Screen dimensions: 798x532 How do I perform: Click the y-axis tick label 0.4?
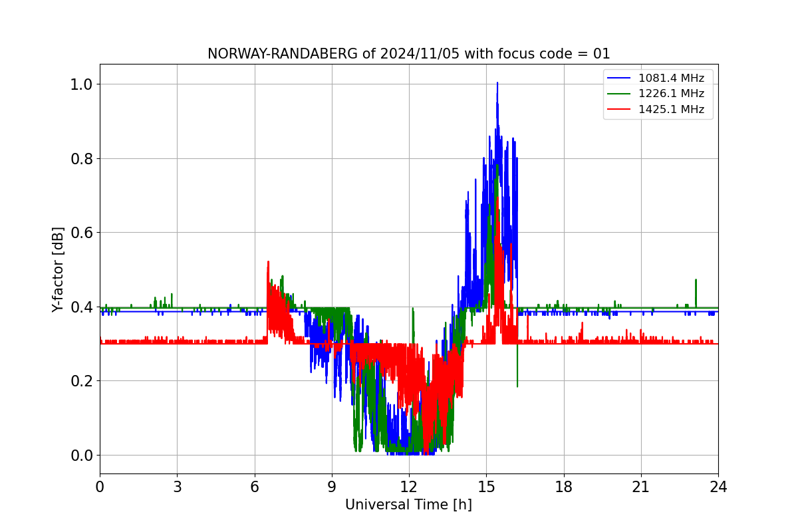(x=82, y=307)
